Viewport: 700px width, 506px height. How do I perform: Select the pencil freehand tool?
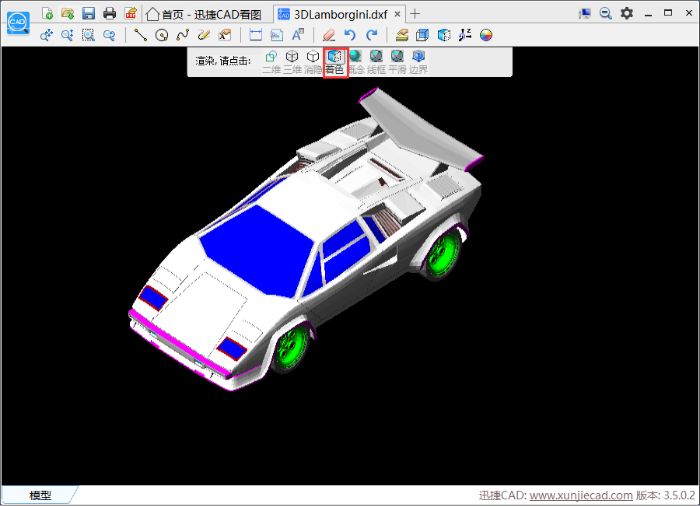[x=204, y=35]
